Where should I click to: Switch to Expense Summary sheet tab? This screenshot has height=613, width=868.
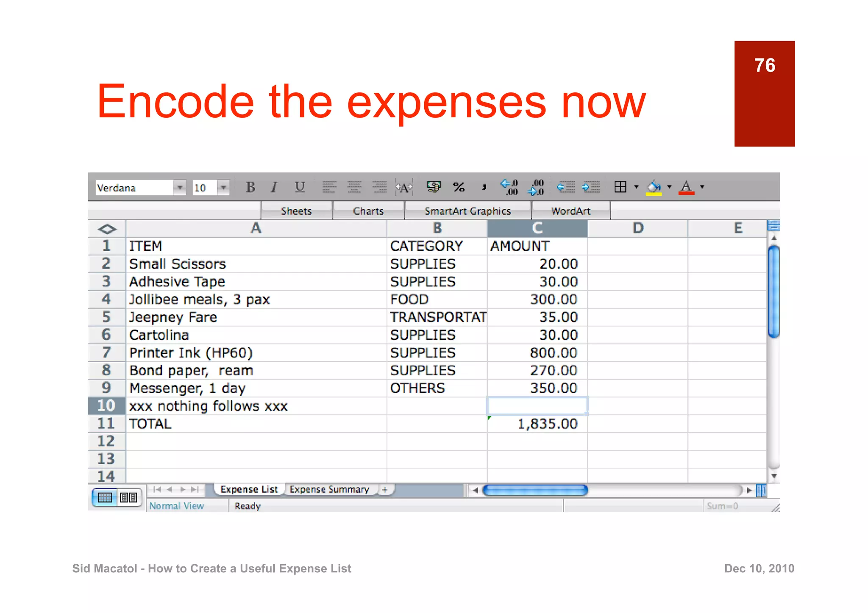click(x=329, y=489)
